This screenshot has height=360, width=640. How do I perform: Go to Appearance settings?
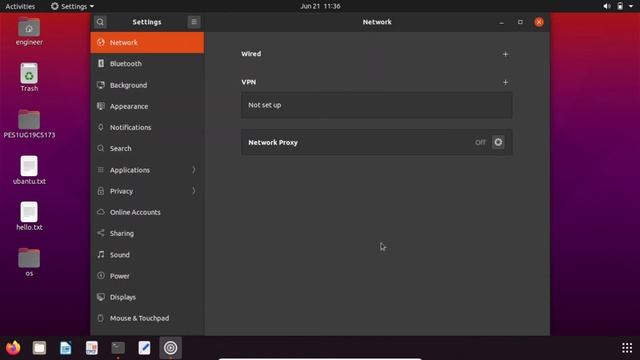(x=147, y=106)
